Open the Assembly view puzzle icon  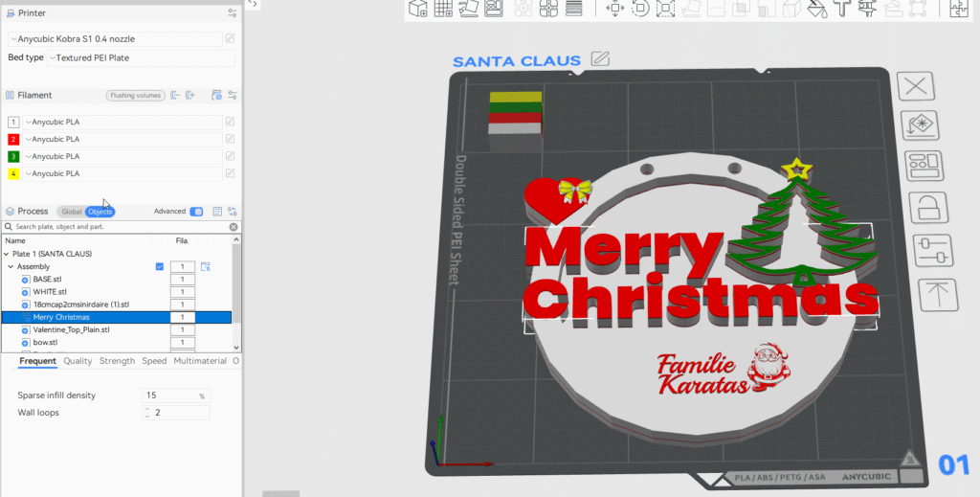click(959, 9)
